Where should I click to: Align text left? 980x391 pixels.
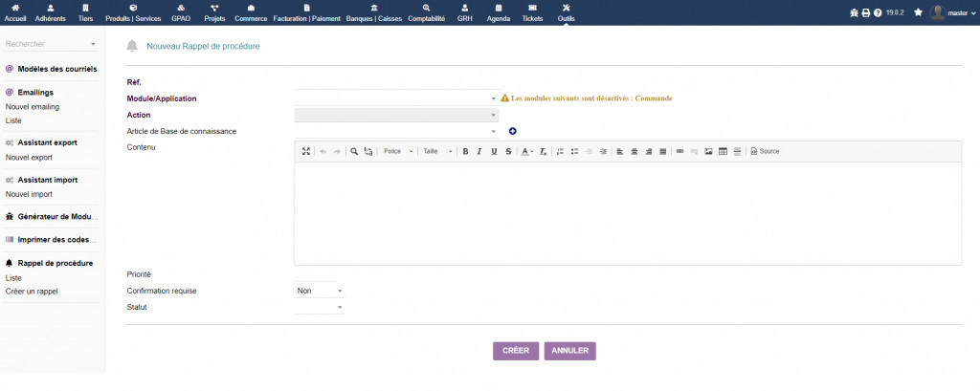[x=620, y=151]
